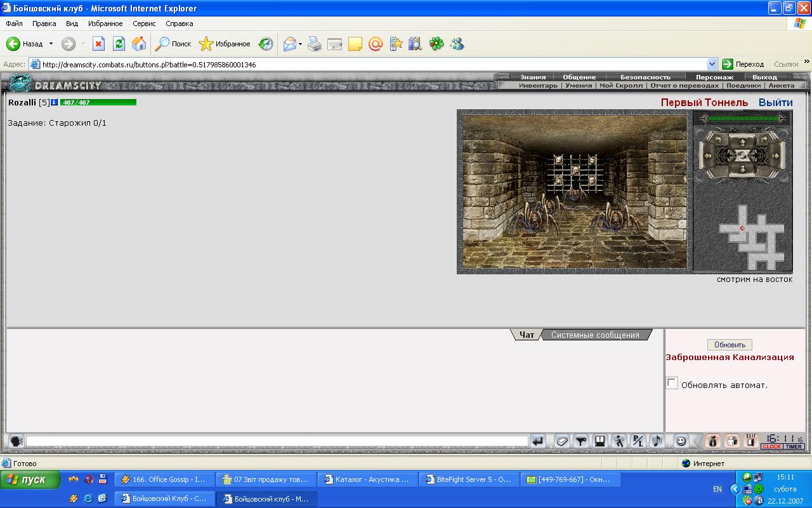Image resolution: width=812 pixels, height=508 pixels.
Task: Open the Знания game menu
Action: click(x=533, y=77)
